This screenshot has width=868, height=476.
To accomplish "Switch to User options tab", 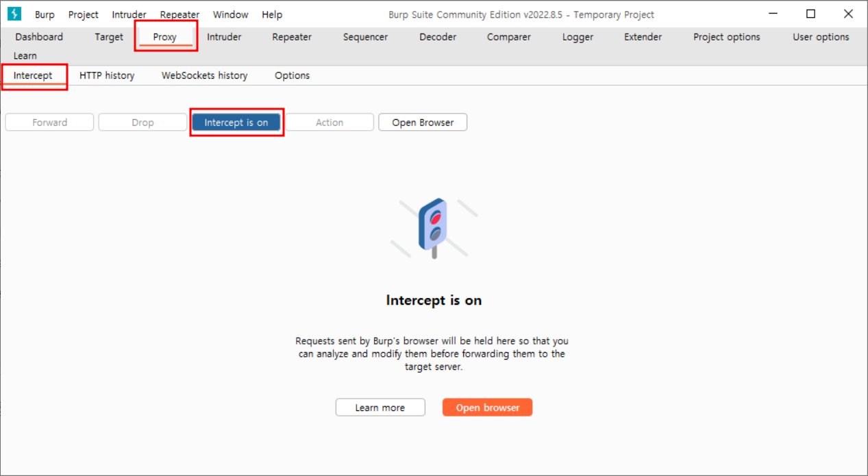I will [821, 37].
